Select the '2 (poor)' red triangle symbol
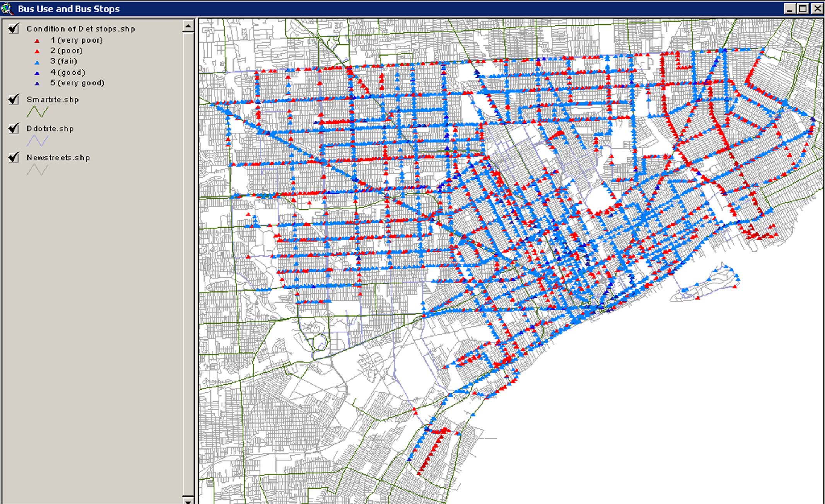The width and height of the screenshot is (825, 504). (37, 51)
